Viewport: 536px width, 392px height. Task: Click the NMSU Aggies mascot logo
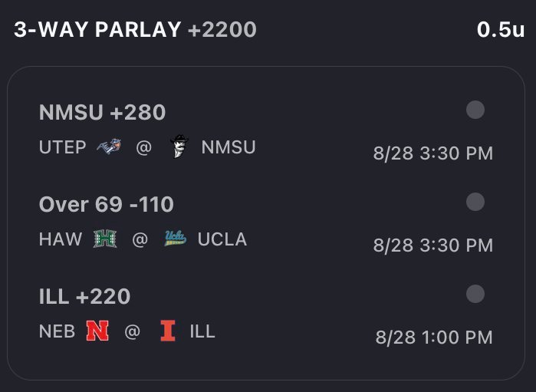point(179,147)
